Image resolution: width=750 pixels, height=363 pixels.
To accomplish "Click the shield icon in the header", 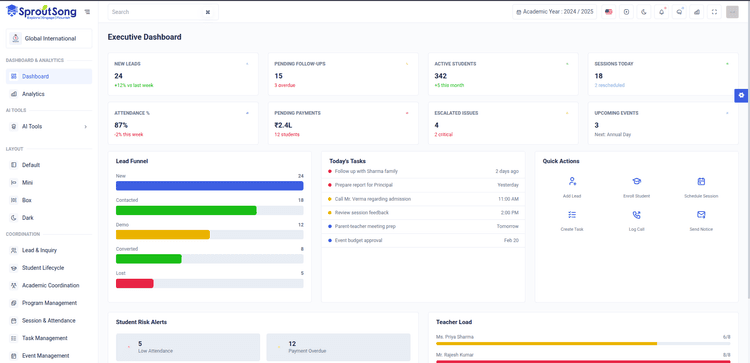I will (626, 12).
